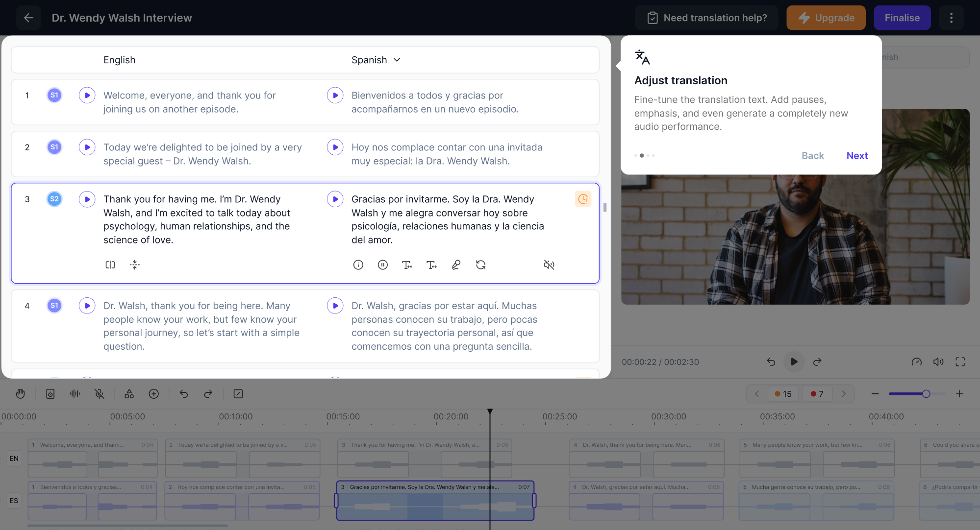Split segment 3 using the bracket icon
This screenshot has width=980, height=530.
click(x=110, y=265)
